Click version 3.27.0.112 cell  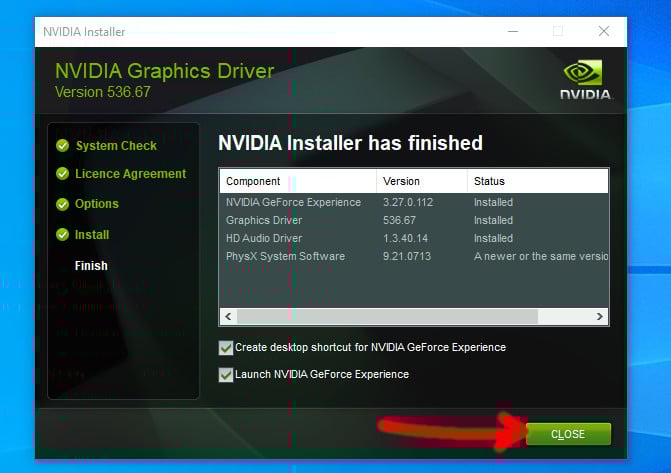(408, 202)
